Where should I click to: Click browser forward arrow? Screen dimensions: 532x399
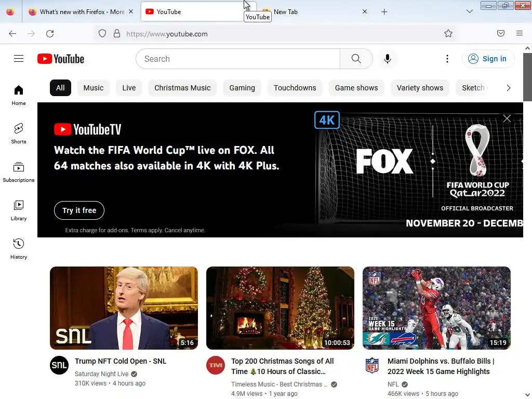click(x=31, y=34)
